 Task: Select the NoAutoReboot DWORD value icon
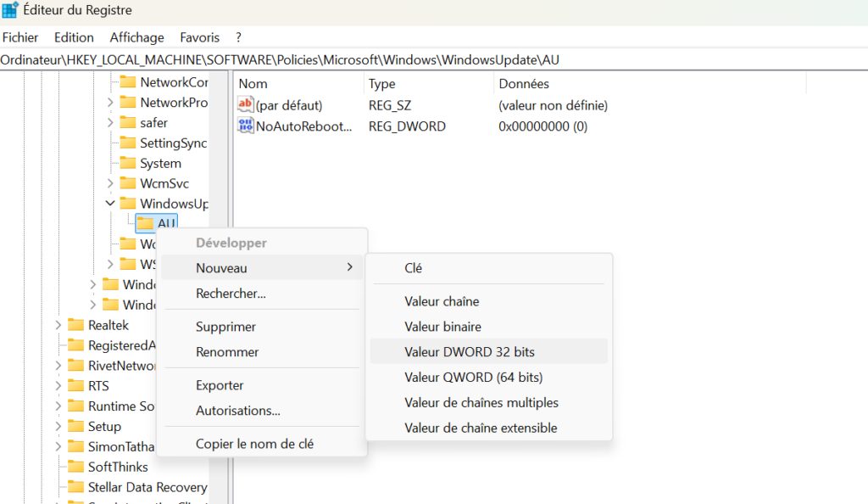[x=245, y=126]
